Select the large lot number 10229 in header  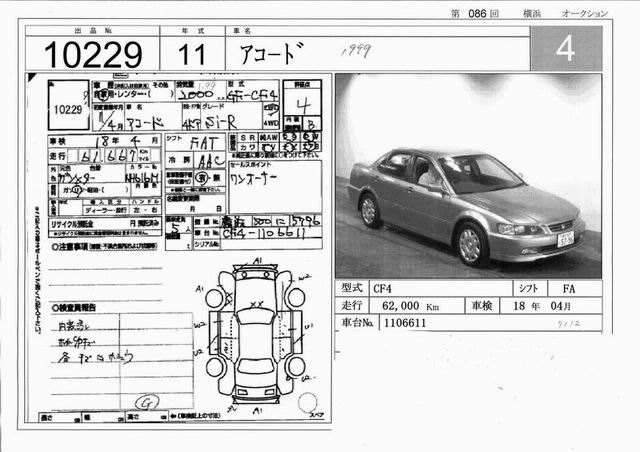click(93, 55)
